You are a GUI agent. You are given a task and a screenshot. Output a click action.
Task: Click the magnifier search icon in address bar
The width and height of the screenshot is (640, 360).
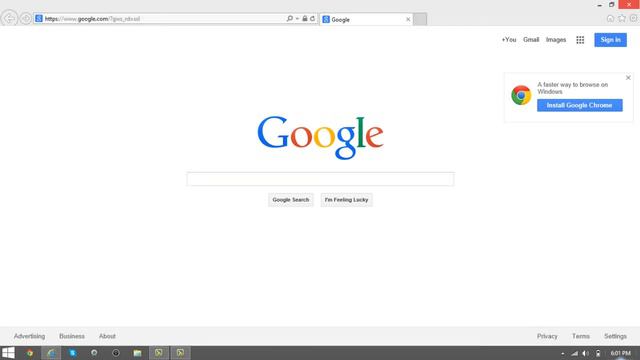click(289, 18)
